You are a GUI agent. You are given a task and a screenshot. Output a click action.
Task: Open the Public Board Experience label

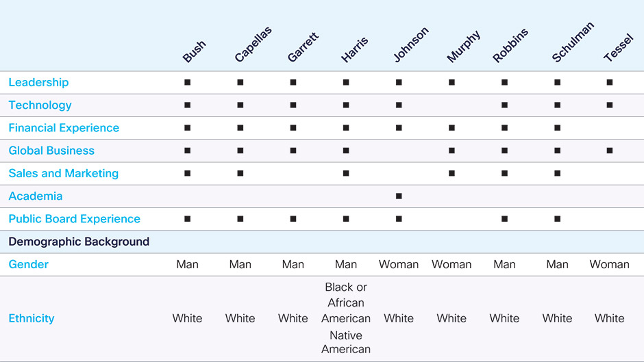[x=74, y=219]
